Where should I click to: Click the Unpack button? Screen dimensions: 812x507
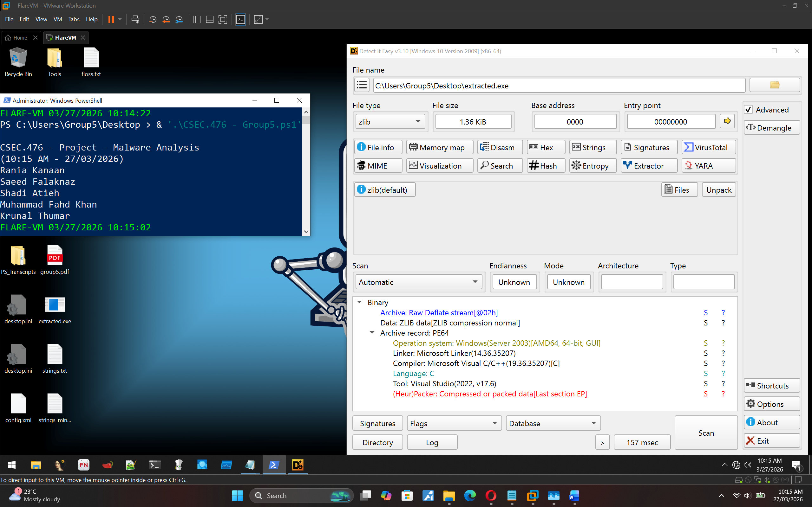click(718, 190)
